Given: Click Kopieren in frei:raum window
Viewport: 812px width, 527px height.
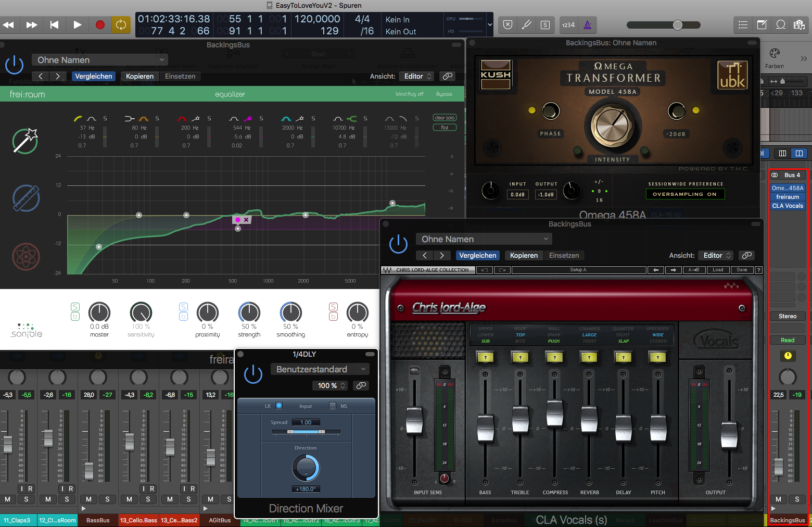Looking at the screenshot, I should tap(139, 76).
